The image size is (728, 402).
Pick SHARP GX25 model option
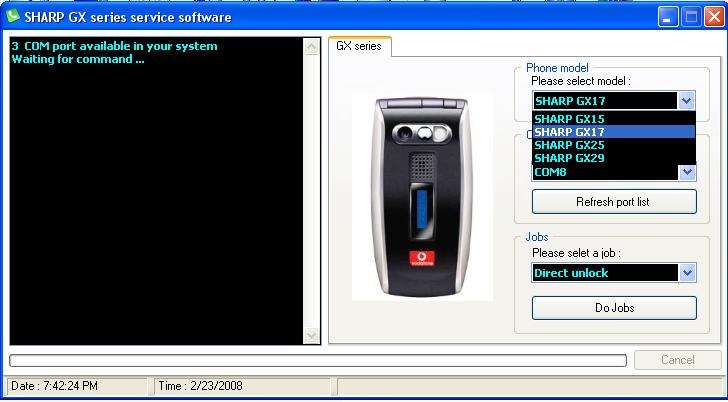[614, 145]
